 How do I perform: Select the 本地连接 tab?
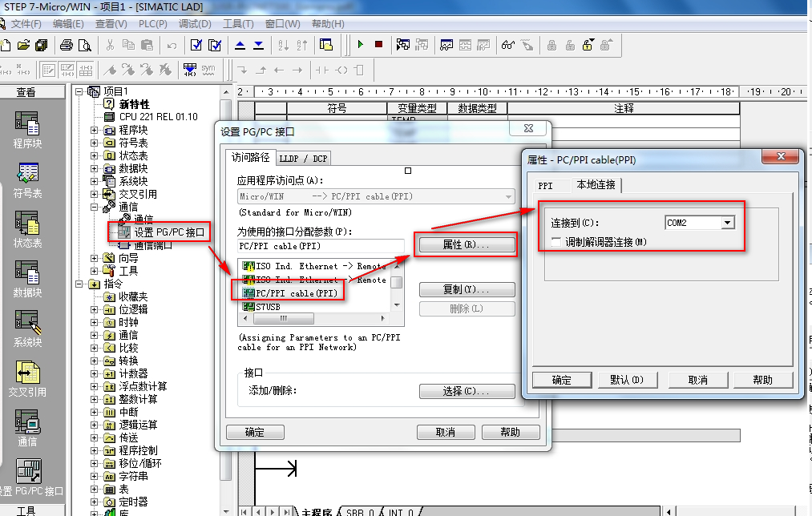click(x=596, y=185)
